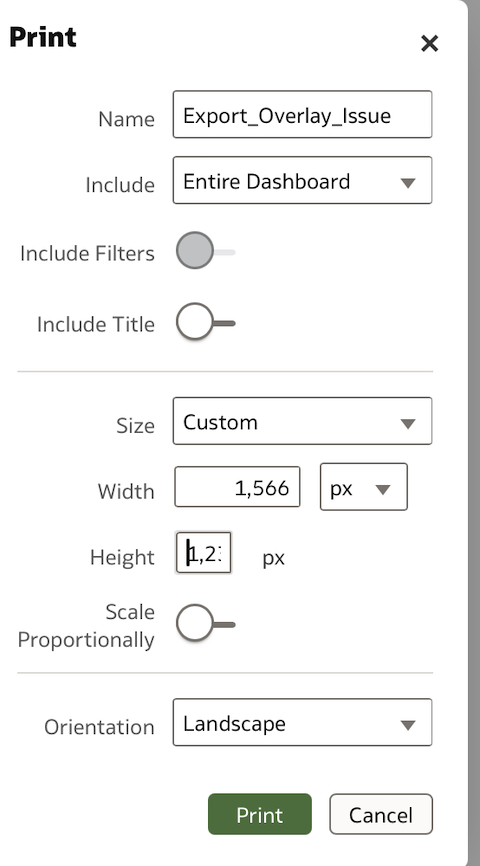Enable the Include Title switch
Viewport: 480px width, 866px height.
(x=205, y=322)
